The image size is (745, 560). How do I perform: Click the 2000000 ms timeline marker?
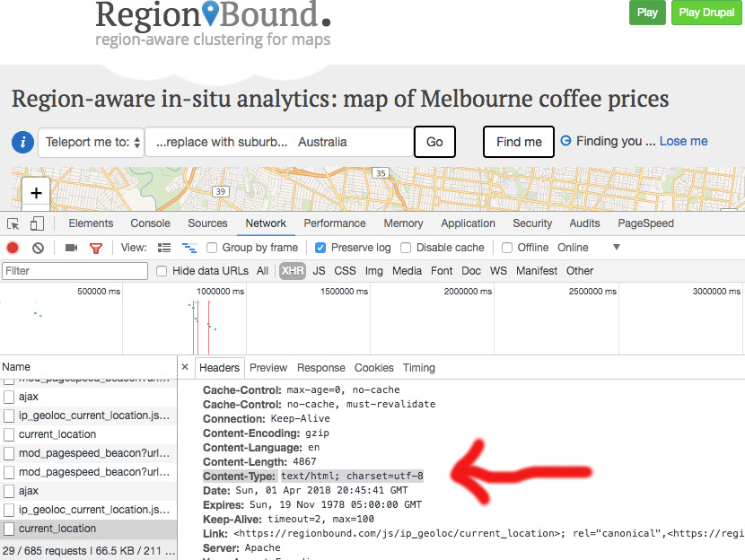(468, 291)
